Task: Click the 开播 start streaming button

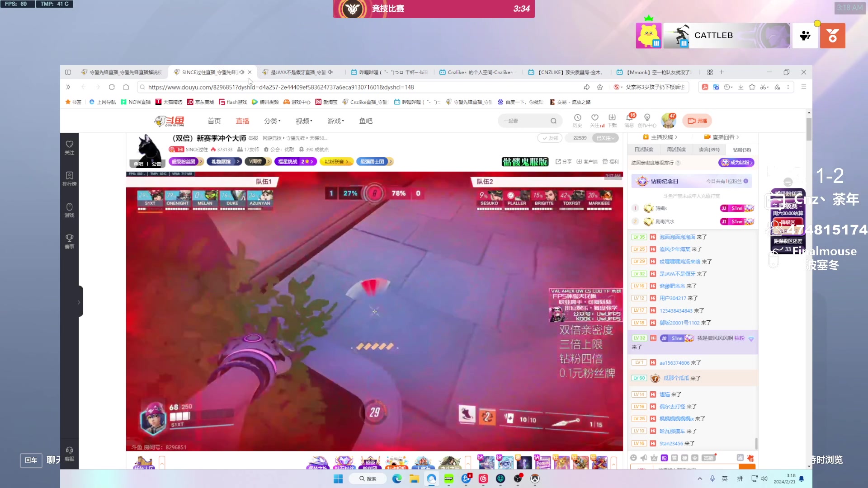Action: [x=697, y=121]
